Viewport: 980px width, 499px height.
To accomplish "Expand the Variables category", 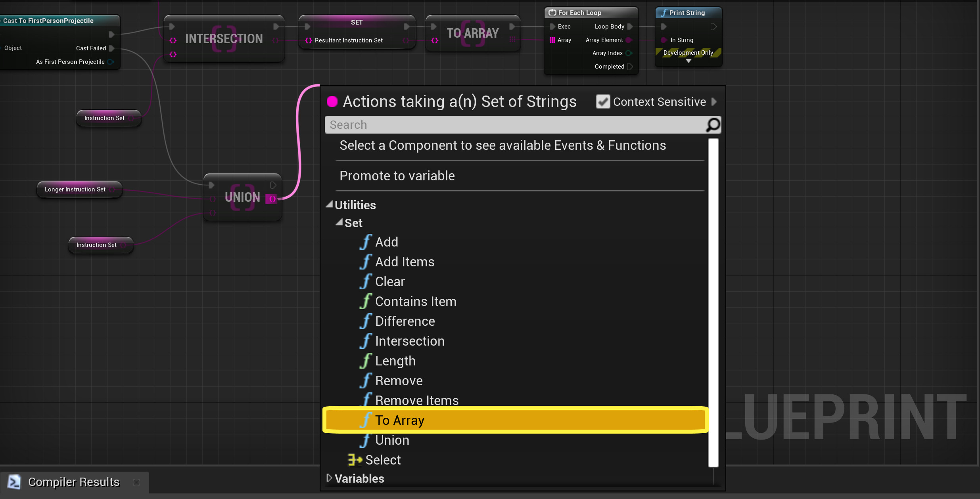I will (329, 478).
